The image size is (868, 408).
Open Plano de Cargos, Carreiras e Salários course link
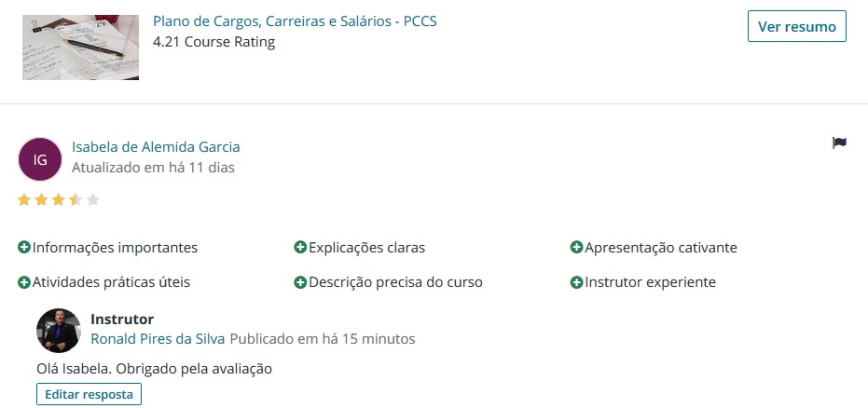(295, 21)
